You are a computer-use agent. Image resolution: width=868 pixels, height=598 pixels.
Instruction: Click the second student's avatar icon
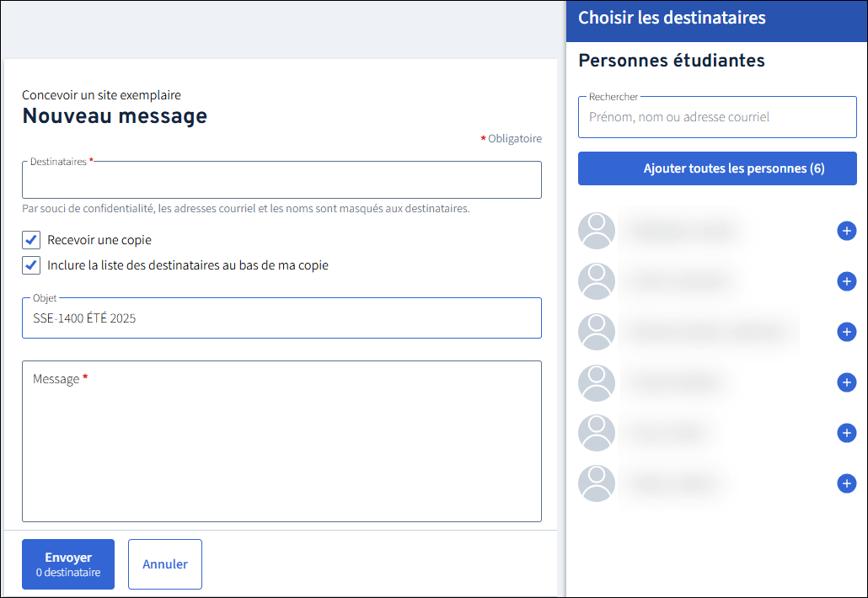597,281
